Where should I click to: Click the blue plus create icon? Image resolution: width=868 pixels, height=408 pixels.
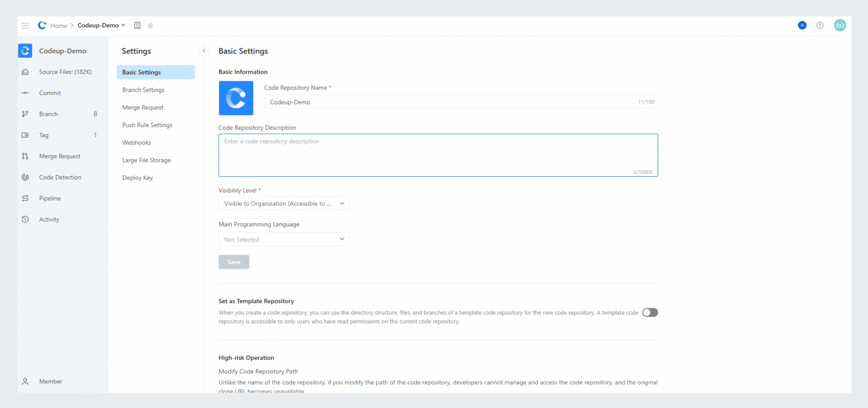802,26
